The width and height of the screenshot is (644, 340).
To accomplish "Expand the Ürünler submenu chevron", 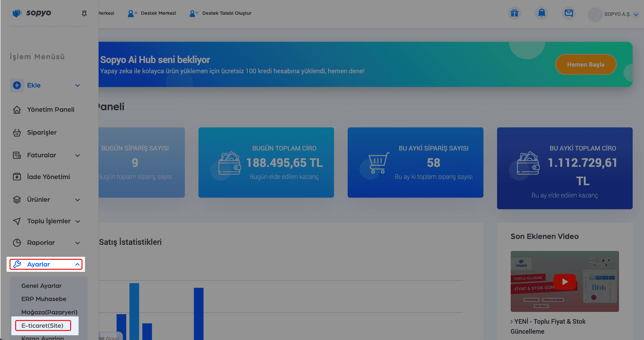I will point(77,200).
